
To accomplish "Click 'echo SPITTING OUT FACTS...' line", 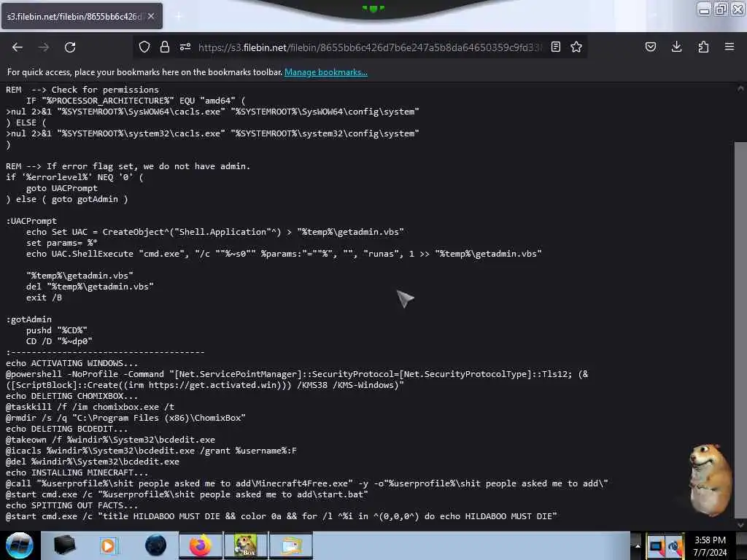I will (72, 506).
